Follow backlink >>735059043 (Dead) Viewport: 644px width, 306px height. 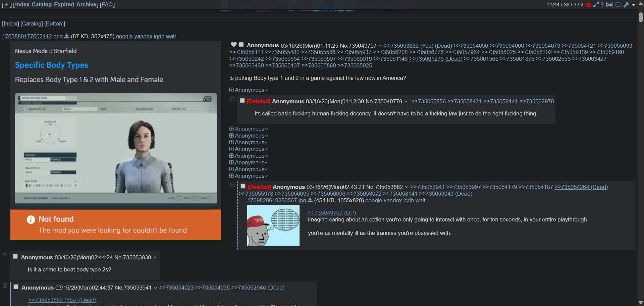click(x=445, y=194)
